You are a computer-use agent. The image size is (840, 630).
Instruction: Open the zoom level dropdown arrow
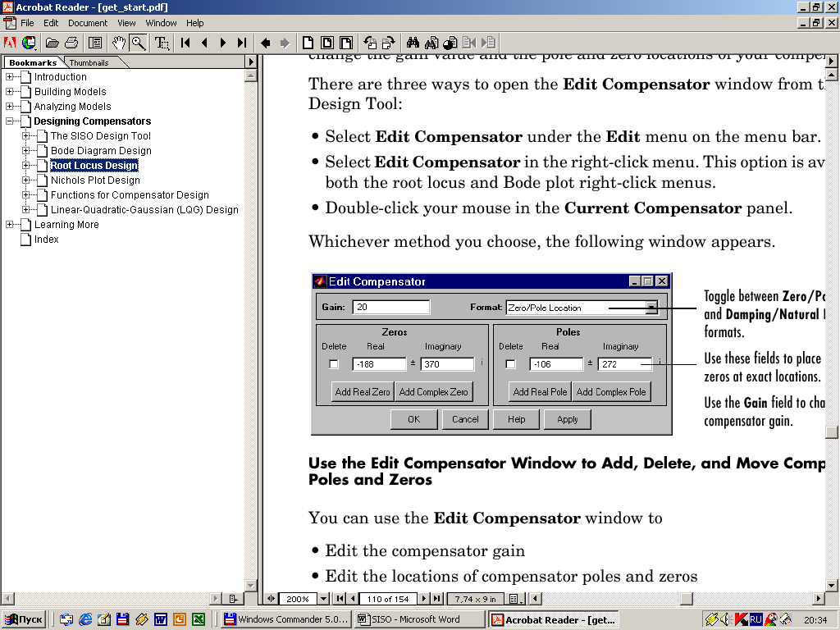click(323, 598)
